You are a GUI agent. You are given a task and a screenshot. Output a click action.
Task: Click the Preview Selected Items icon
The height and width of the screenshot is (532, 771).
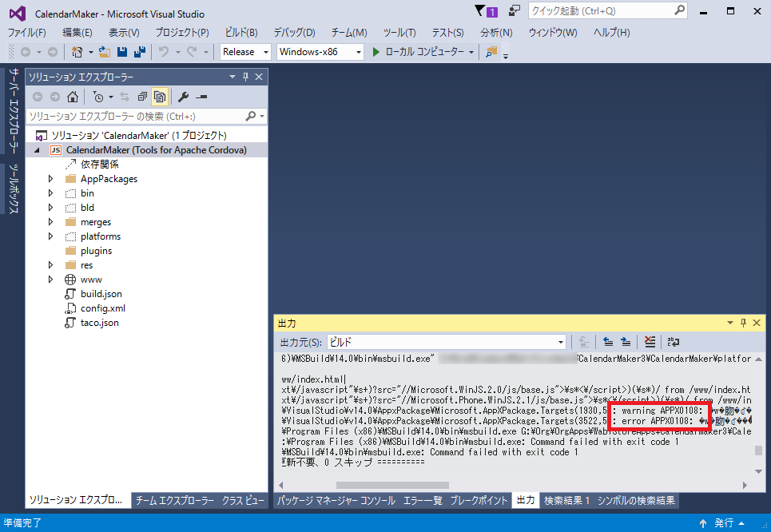(201, 97)
